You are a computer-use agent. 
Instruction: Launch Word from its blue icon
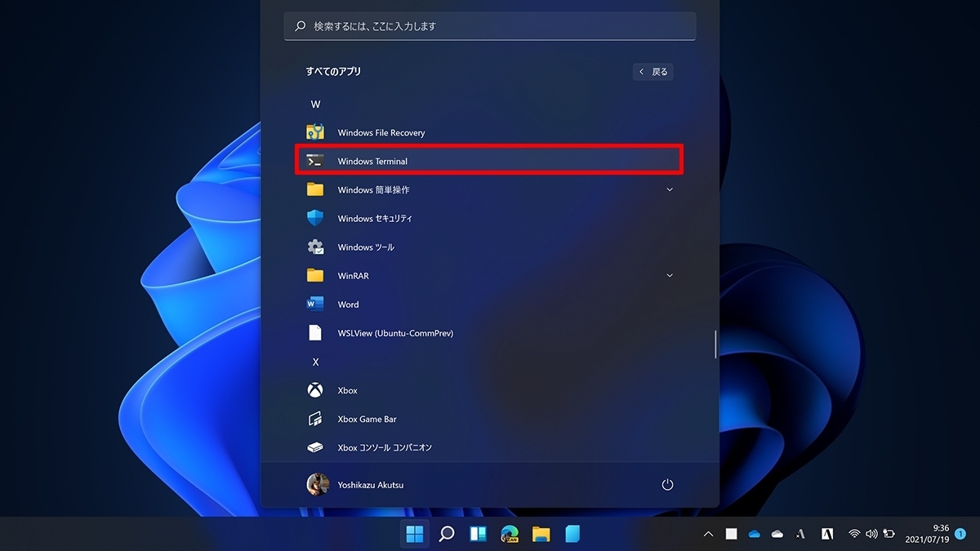(x=315, y=304)
